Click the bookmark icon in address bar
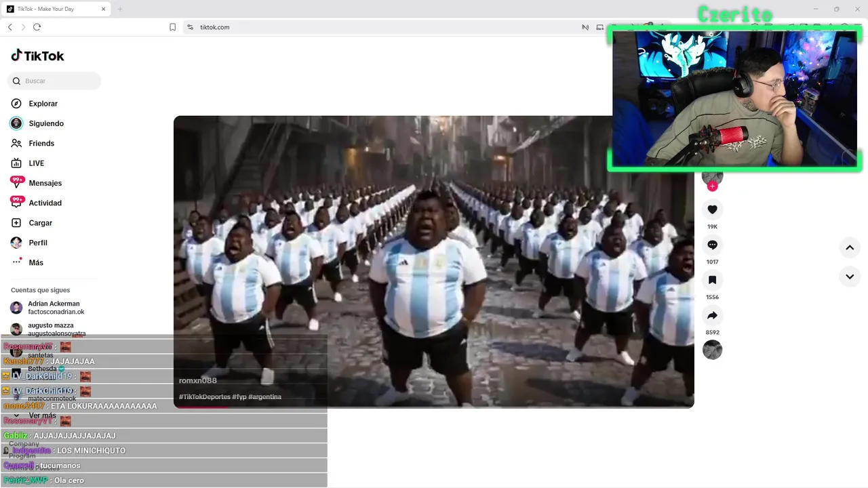Image resolution: width=868 pixels, height=488 pixels. point(172,27)
